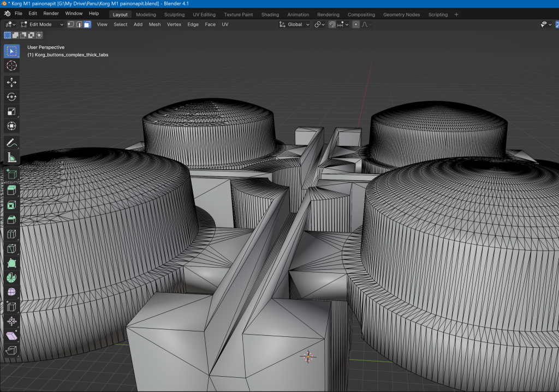Open the viewport Add menu
This screenshot has width=559, height=392.
pos(138,24)
